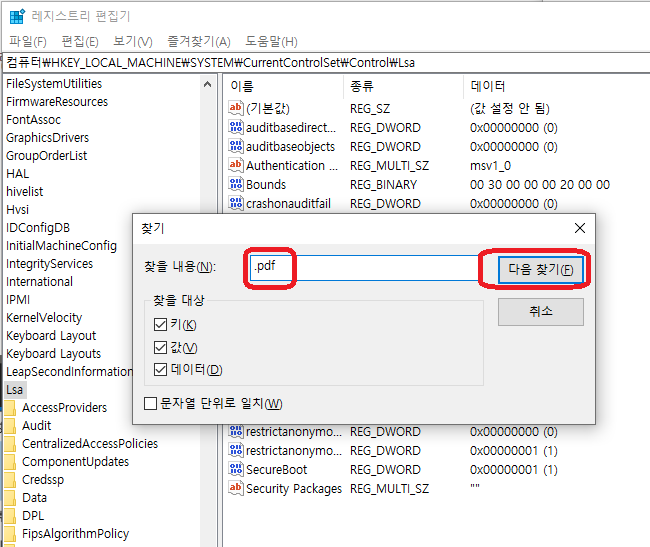650x547 pixels.
Task: Click the Data folder icon
Action: [x=10, y=498]
